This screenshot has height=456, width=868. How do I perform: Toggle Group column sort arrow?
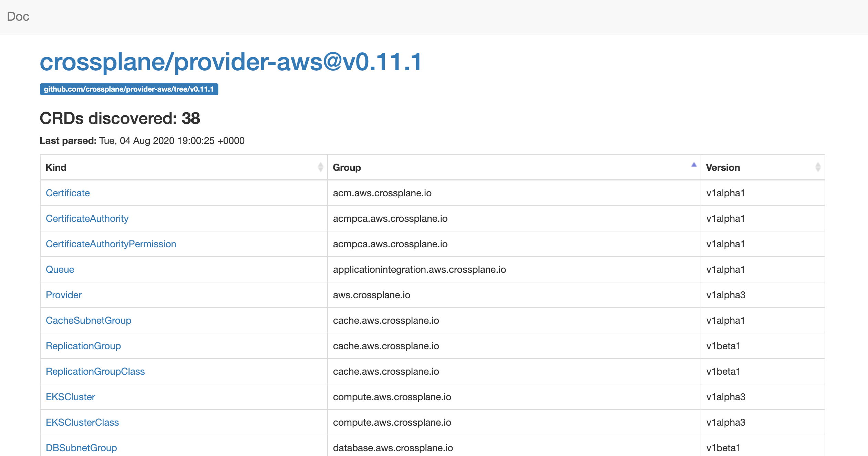coord(694,165)
